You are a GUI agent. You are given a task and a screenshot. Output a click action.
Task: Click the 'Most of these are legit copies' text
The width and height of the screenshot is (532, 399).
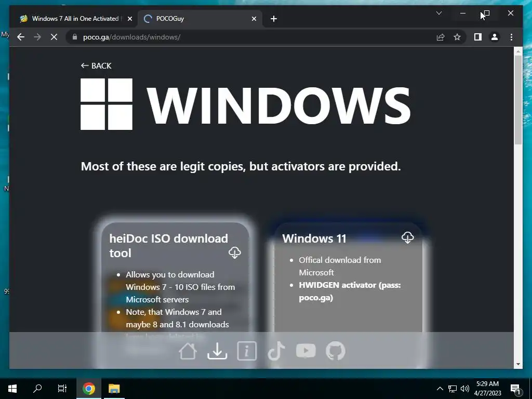[x=241, y=166]
